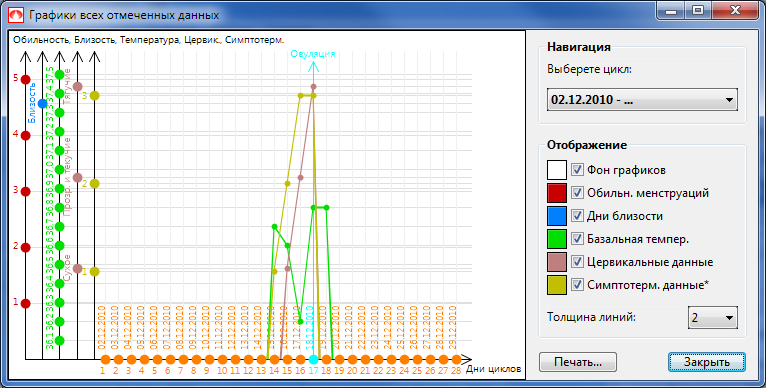Disable the Цервикальные данные checkbox
This screenshot has height=388, width=766.
click(578, 262)
